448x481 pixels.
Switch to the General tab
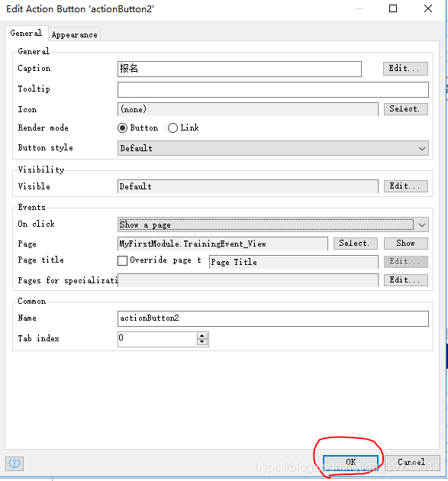26,33
